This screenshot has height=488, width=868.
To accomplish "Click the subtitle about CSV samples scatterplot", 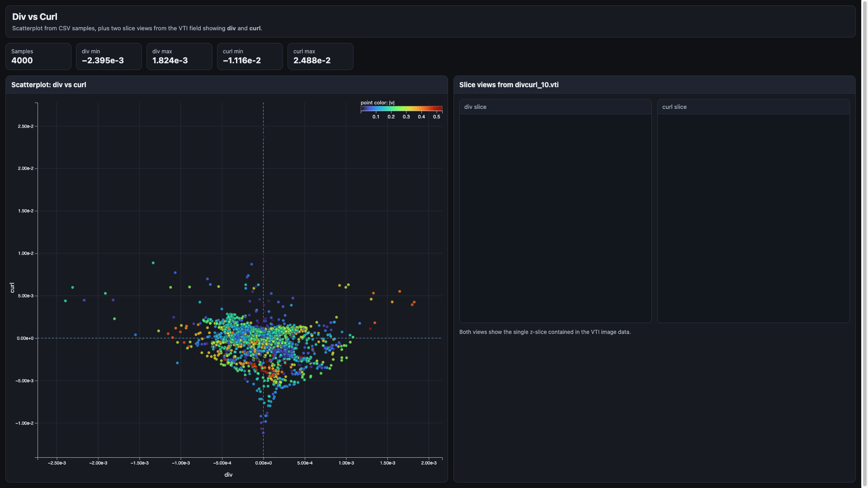I will coord(137,28).
